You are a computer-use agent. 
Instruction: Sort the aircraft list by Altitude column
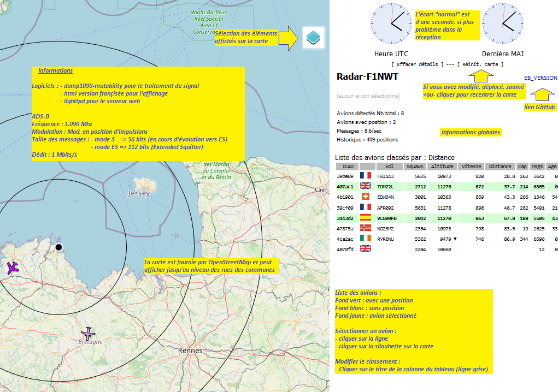pyautogui.click(x=442, y=167)
